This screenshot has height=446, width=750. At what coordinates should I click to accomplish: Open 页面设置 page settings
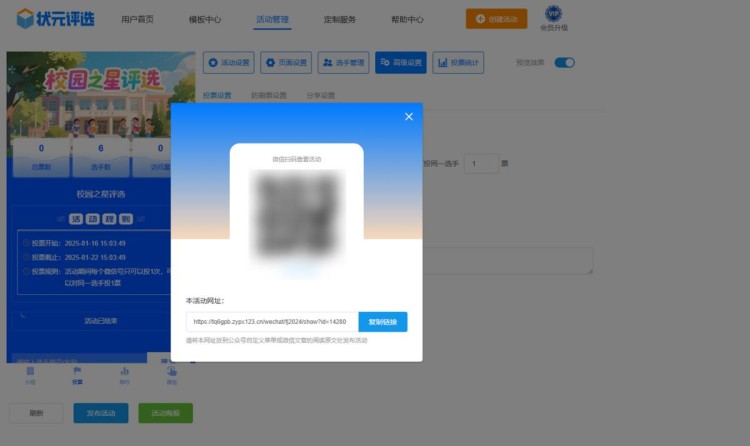click(286, 63)
